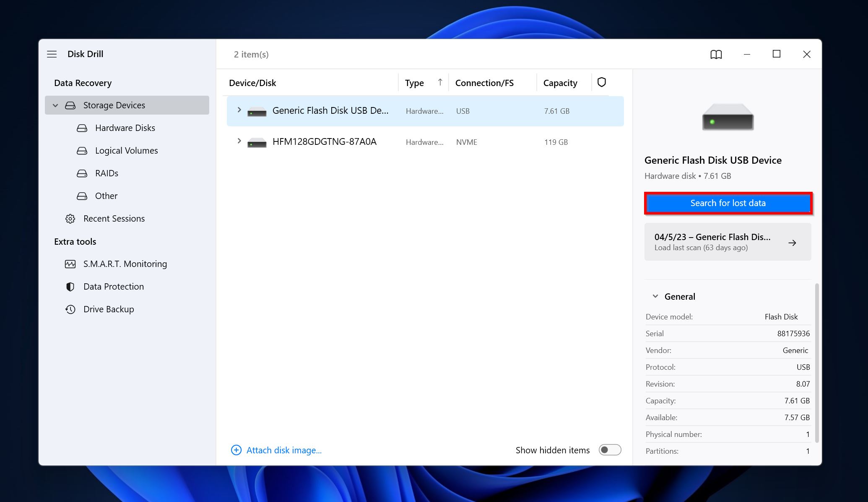The width and height of the screenshot is (868, 502).
Task: Expand the HFM128GDGTNG-87A0A device row
Action: [x=239, y=141]
